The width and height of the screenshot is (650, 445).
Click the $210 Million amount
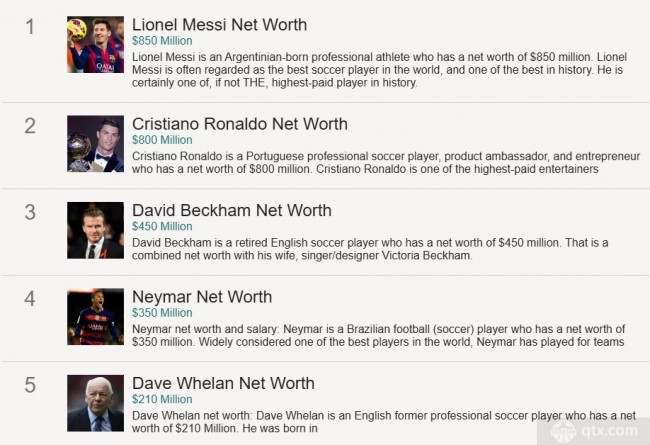[x=162, y=399]
